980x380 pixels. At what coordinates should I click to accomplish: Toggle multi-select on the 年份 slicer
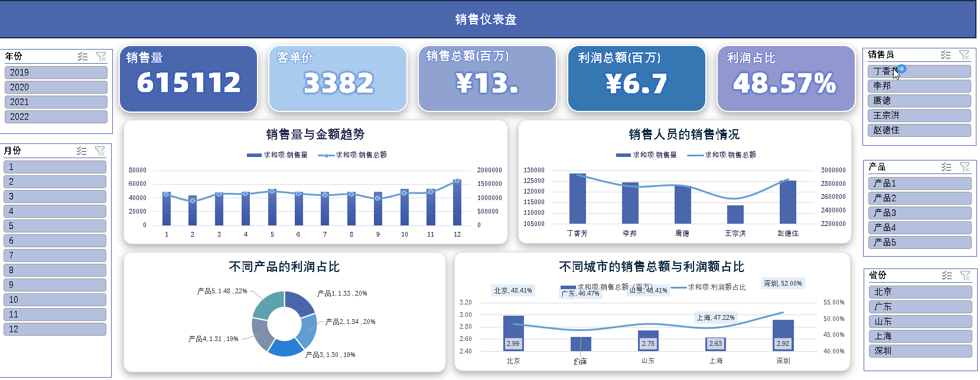[x=83, y=57]
